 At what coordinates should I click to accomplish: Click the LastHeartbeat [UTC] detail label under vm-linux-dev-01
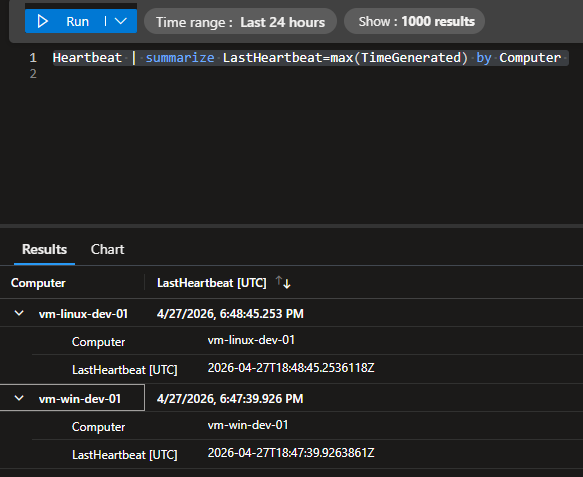(125, 370)
